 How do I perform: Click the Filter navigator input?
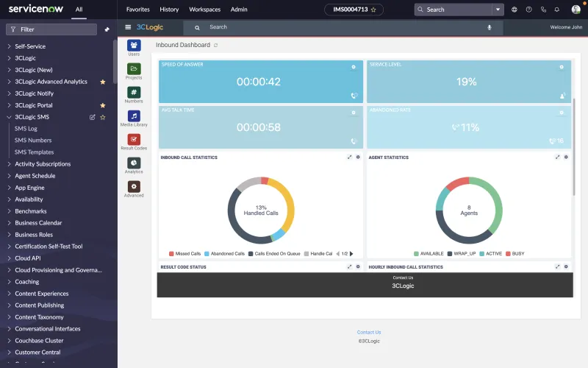pos(51,29)
